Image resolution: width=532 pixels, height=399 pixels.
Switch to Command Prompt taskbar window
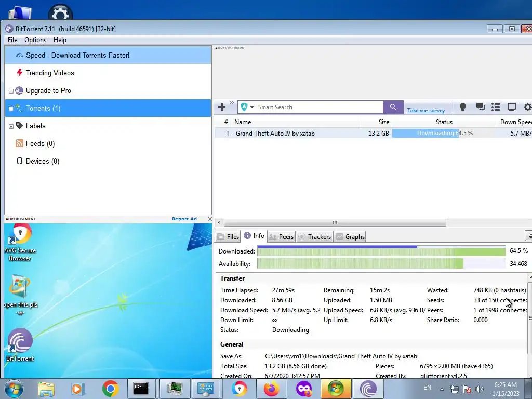141,389
